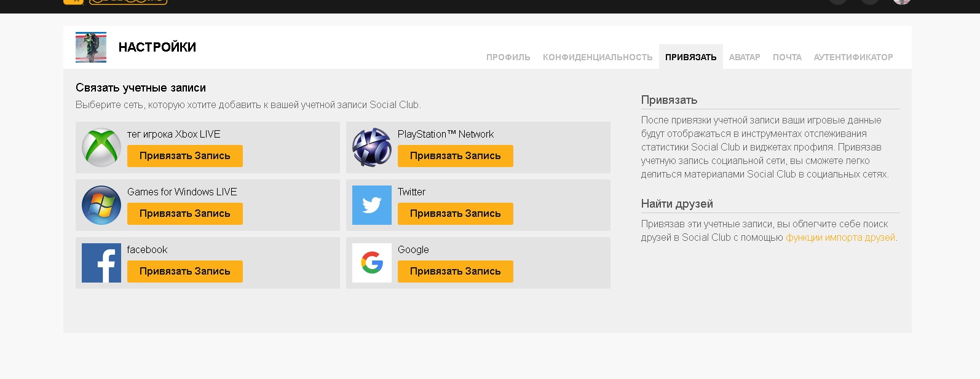Link Google account with Привязать Запись
The height and width of the screenshot is (379, 980).
pos(456,272)
